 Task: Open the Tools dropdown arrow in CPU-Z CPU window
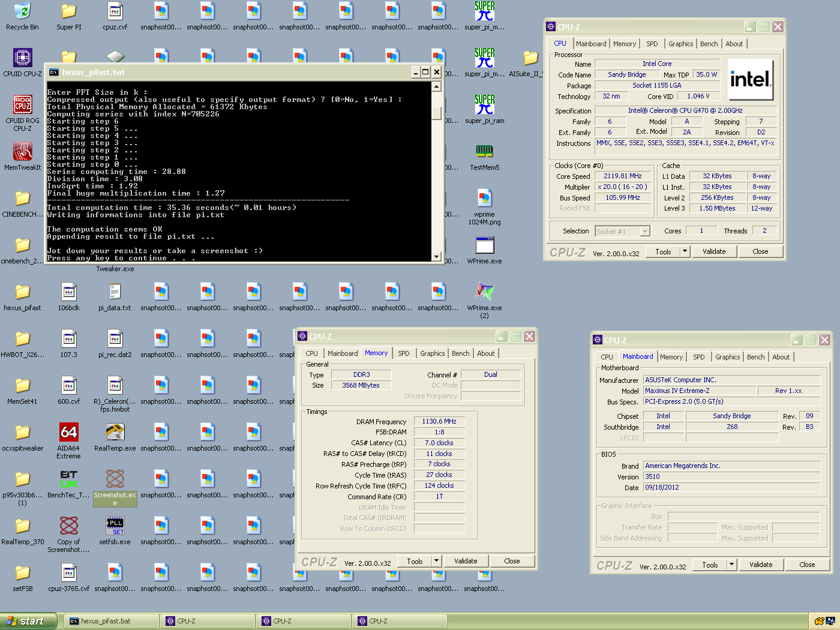(x=685, y=251)
